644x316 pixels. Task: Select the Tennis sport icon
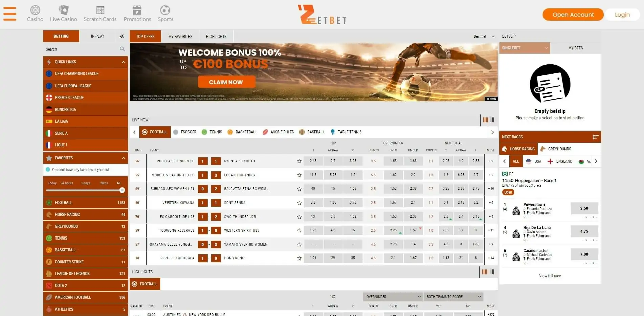tap(204, 132)
